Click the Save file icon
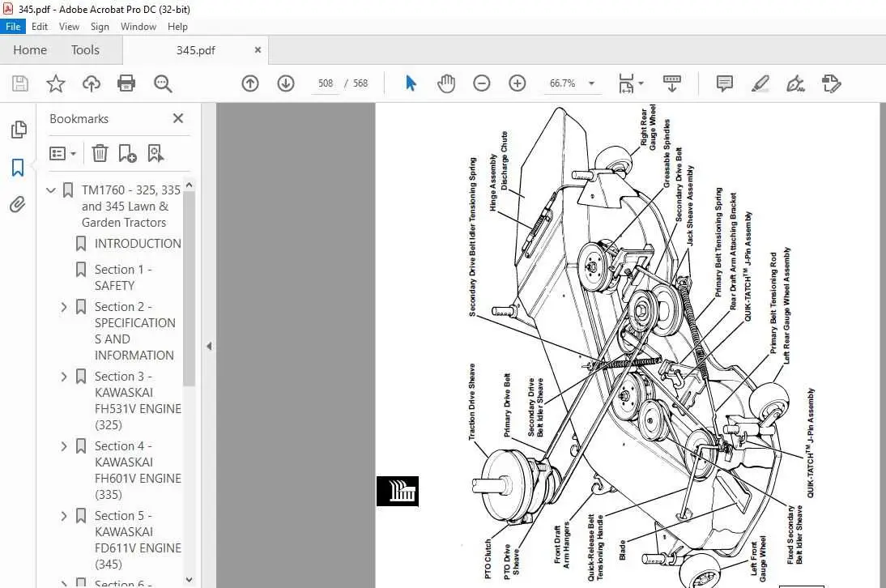This screenshot has height=588, width=886. tap(19, 83)
